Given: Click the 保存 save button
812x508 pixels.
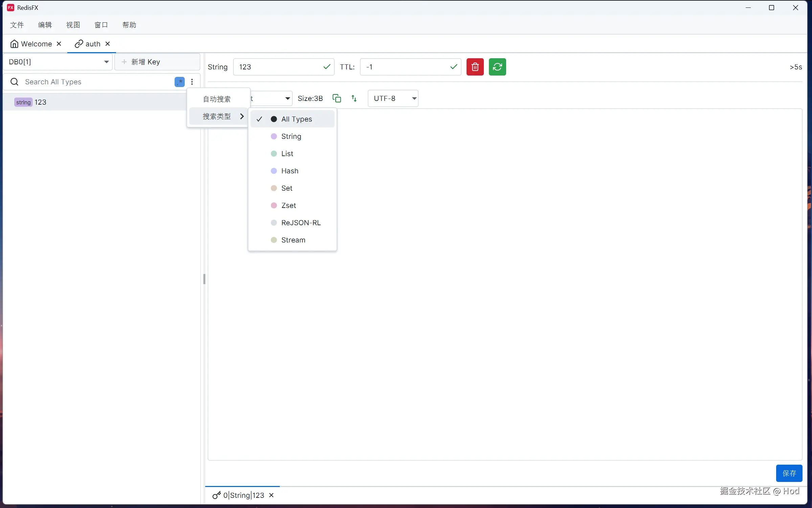Looking at the screenshot, I should 789,473.
